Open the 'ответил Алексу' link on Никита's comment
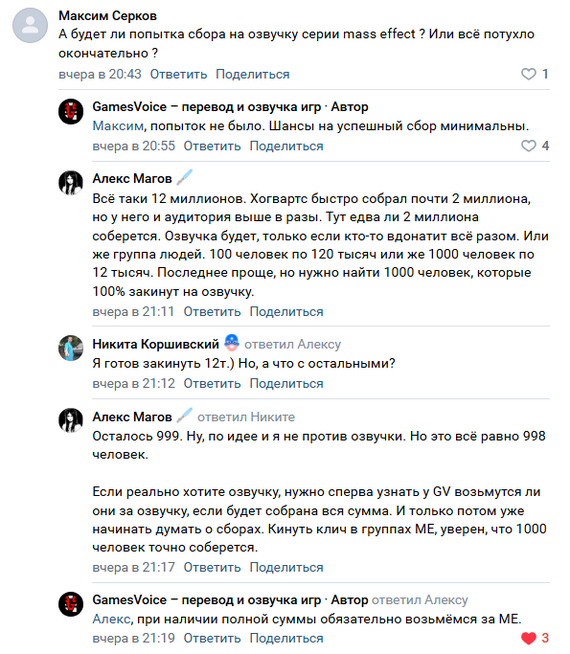The width and height of the screenshot is (570, 654). coord(292,344)
